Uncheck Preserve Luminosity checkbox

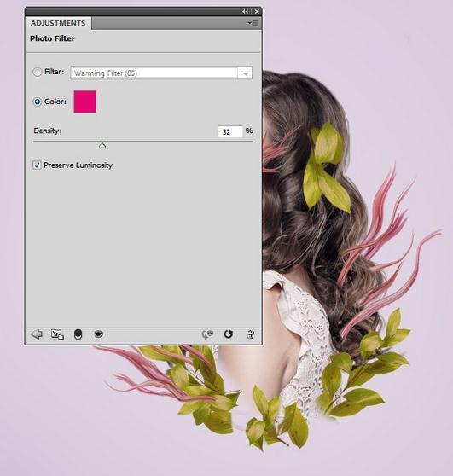pos(37,165)
